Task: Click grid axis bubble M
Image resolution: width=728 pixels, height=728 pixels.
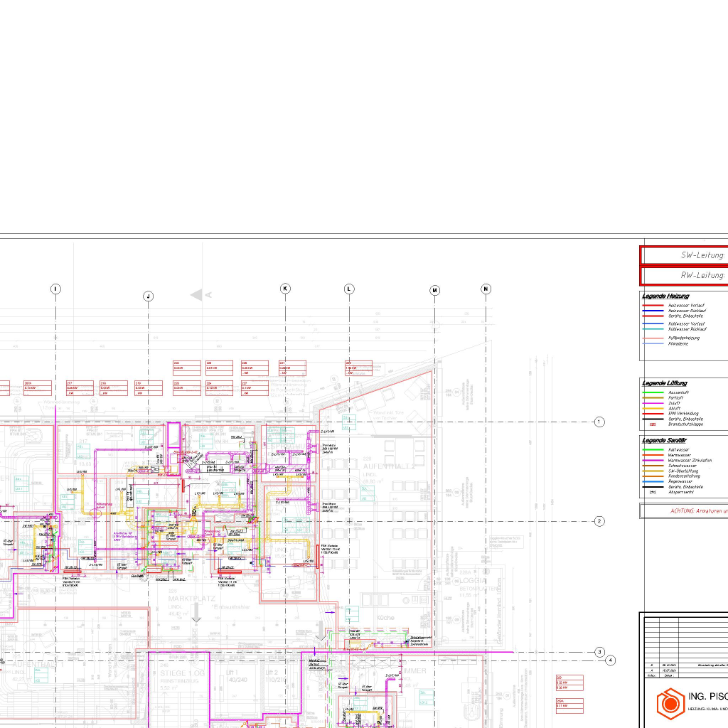Action: pyautogui.click(x=435, y=290)
